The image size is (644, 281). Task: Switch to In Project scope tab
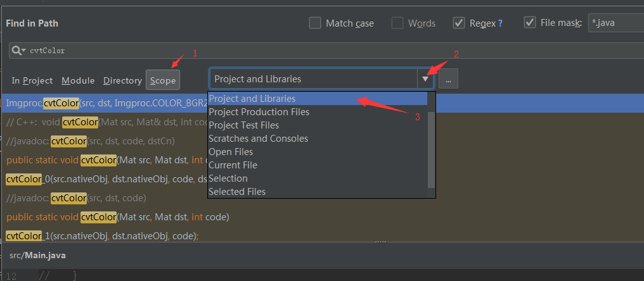(32, 81)
